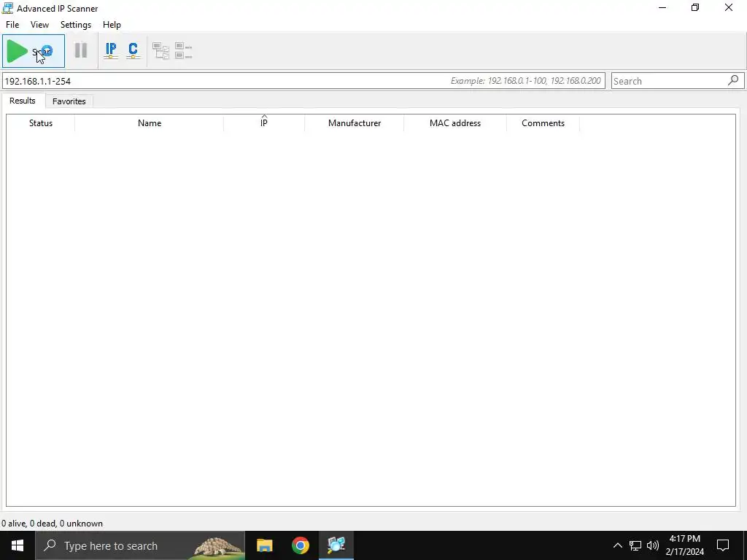Open the View menu
The width and height of the screenshot is (747, 560).
pyautogui.click(x=39, y=25)
